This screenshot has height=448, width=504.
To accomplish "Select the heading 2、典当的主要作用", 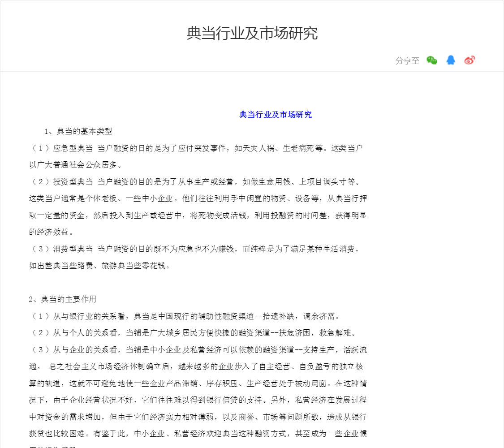I will pos(62,300).
